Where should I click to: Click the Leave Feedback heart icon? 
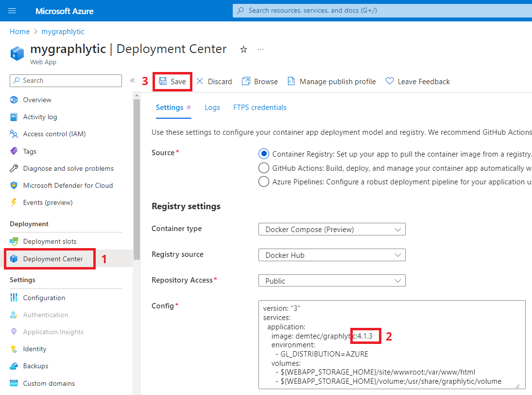390,81
